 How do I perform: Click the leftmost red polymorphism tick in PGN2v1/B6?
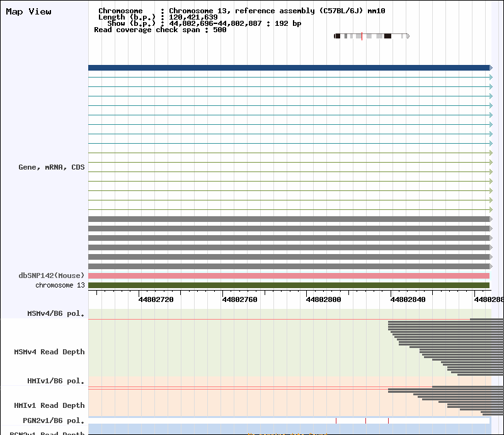tap(336, 421)
